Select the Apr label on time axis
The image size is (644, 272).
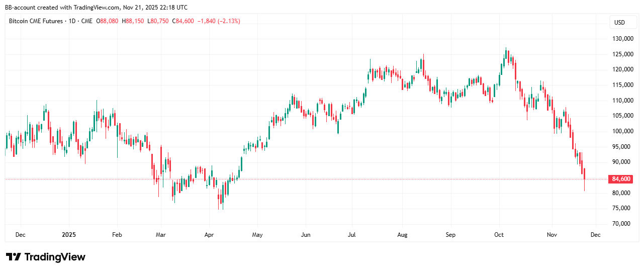coord(210,235)
